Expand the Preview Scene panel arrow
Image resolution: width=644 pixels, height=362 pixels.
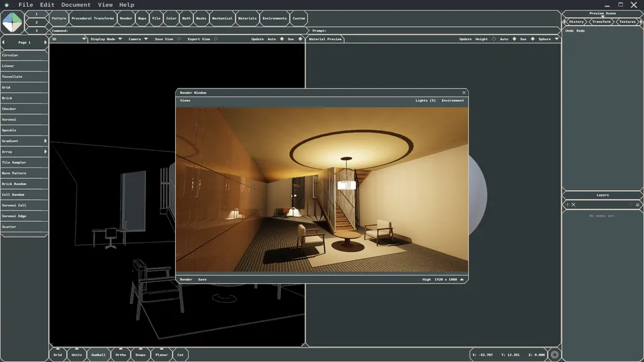(x=602, y=16)
